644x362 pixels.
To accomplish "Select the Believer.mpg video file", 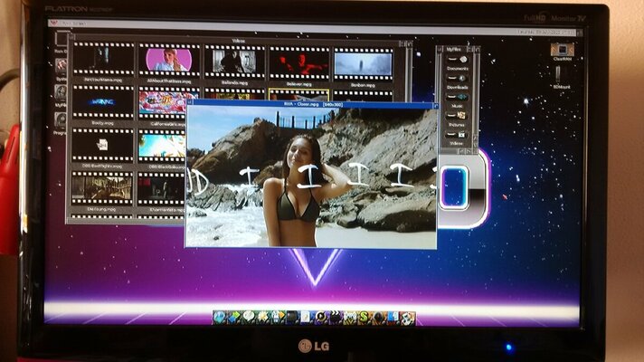I will (298, 63).
